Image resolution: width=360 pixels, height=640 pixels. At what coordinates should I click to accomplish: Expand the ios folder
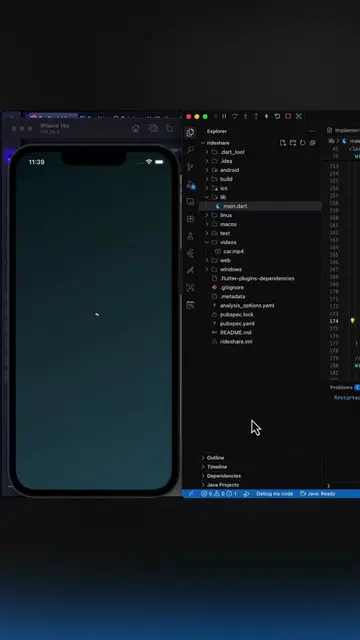tap(207, 188)
